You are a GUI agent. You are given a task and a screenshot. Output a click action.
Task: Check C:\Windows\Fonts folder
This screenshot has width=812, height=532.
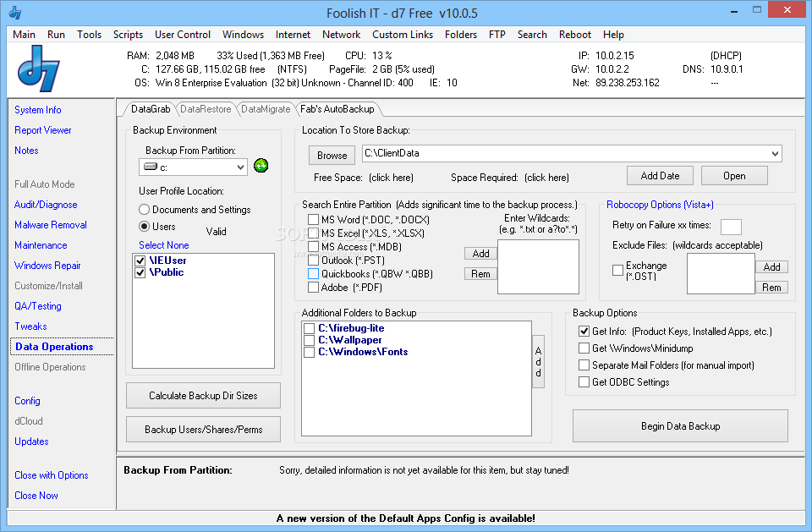[310, 352]
